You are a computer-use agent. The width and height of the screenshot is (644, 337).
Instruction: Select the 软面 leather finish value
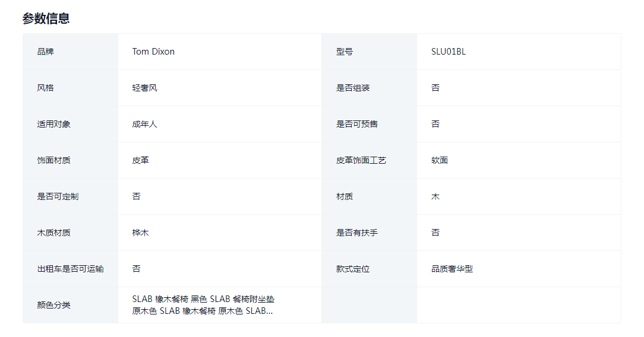pos(440,160)
